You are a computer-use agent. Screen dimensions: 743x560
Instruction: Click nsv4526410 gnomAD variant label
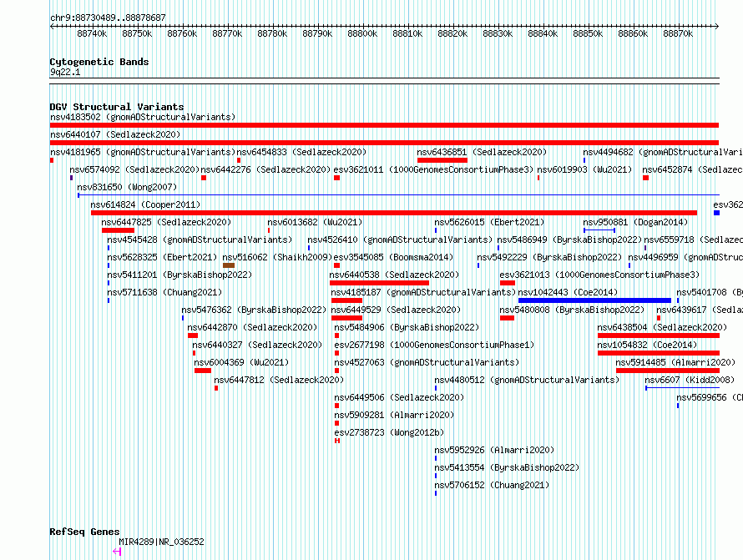click(x=401, y=240)
